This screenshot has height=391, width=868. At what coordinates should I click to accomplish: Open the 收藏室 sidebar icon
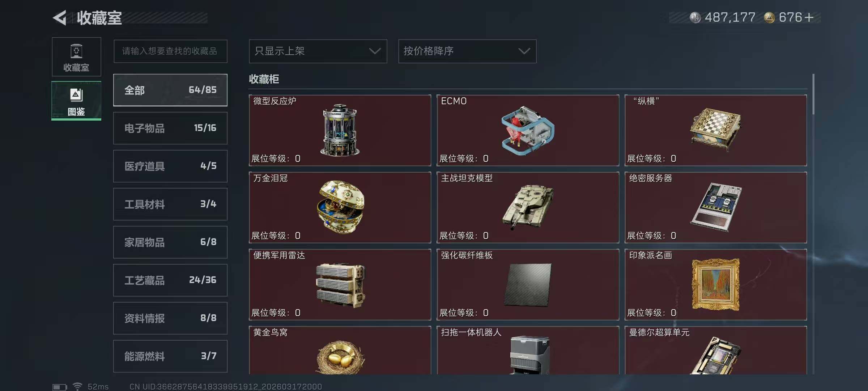(76, 57)
